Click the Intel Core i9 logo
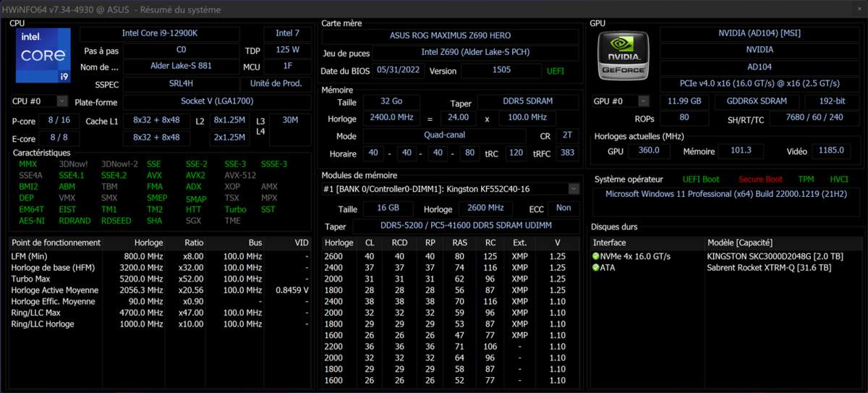The width and height of the screenshot is (868, 393). (43, 55)
